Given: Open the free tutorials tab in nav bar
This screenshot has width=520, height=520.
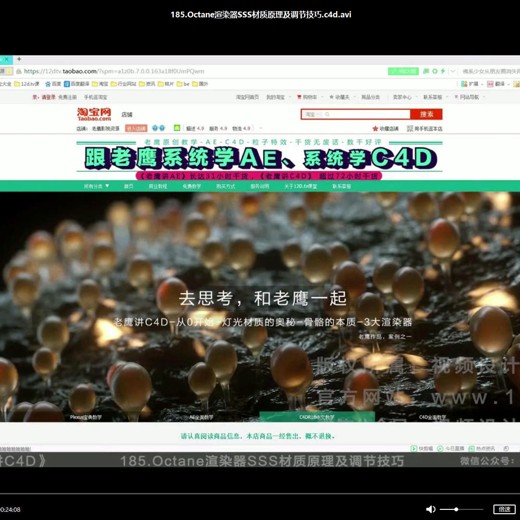Looking at the screenshot, I should 192,186.
